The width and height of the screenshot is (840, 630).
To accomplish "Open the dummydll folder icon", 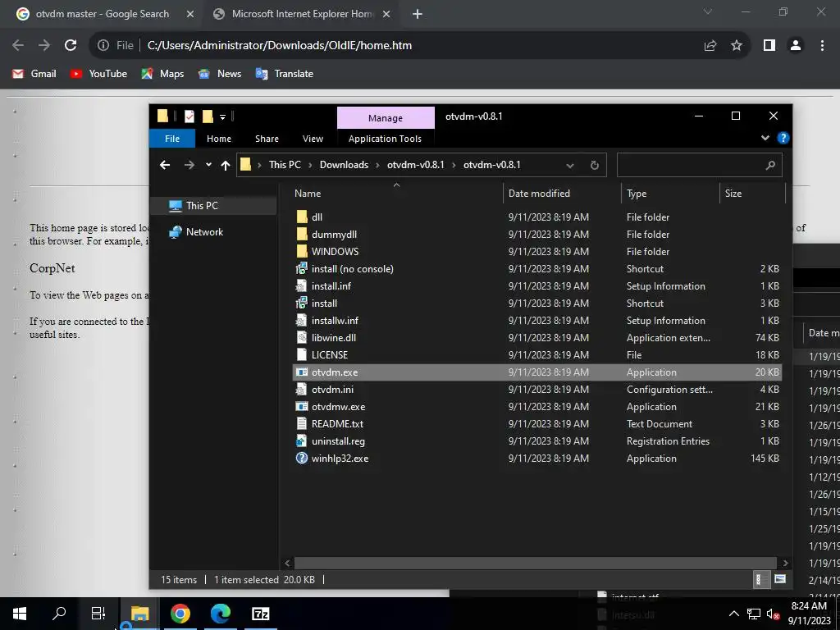I will click(x=302, y=234).
